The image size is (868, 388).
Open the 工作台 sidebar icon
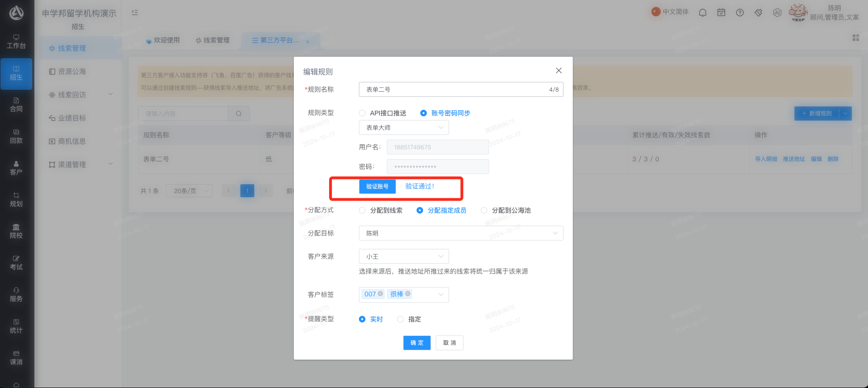16,42
